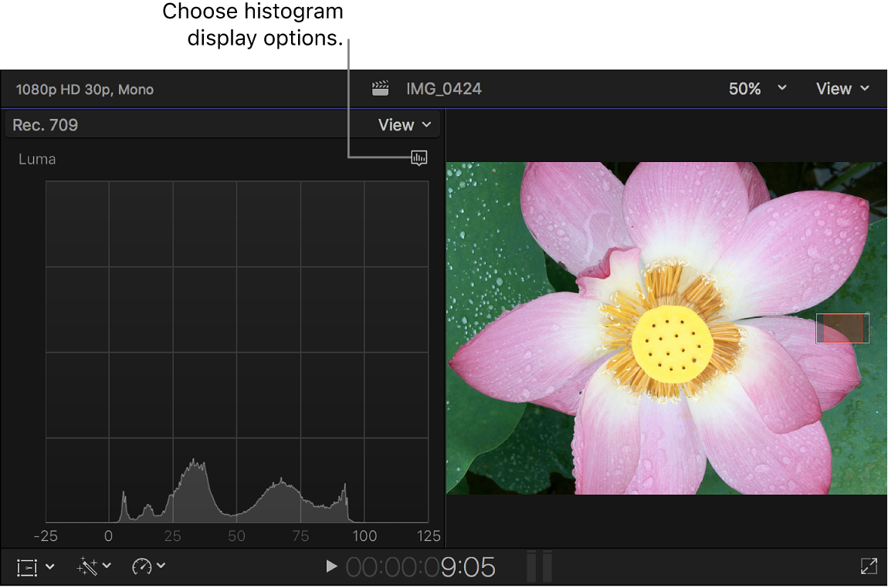888x588 pixels.
Task: Expand the retime options chevron
Action: [x=162, y=566]
